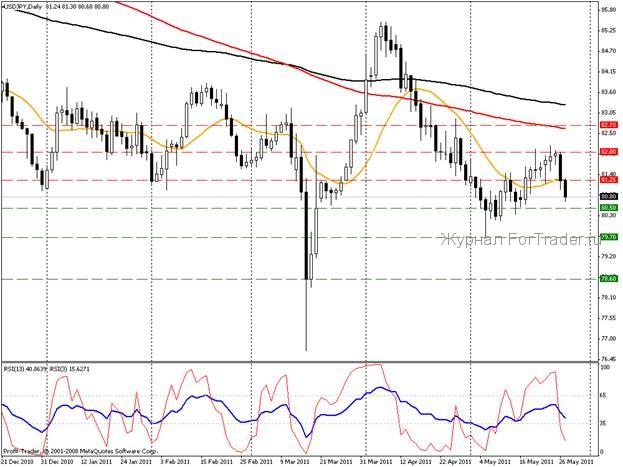Click the 24 Jan 2011 date label

(x=136, y=462)
